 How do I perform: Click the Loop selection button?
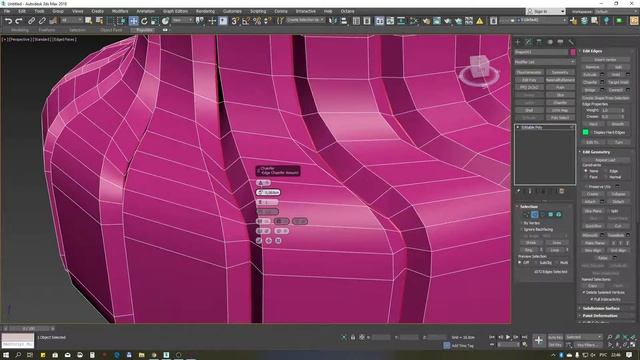click(555, 250)
